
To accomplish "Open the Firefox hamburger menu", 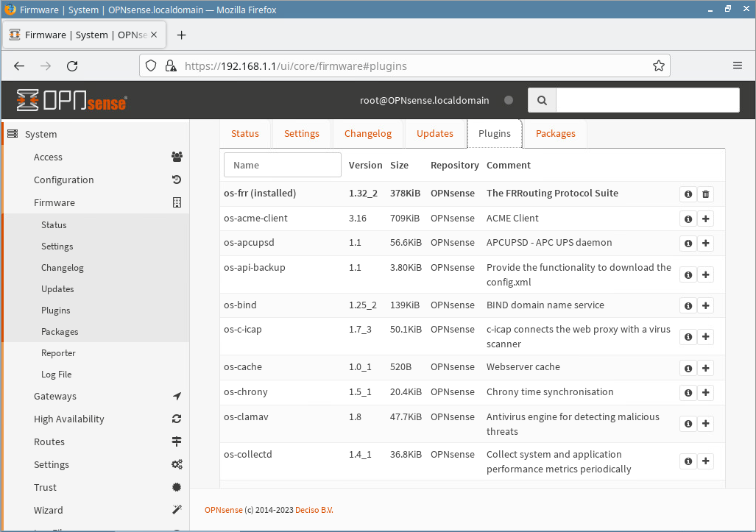I will click(737, 65).
